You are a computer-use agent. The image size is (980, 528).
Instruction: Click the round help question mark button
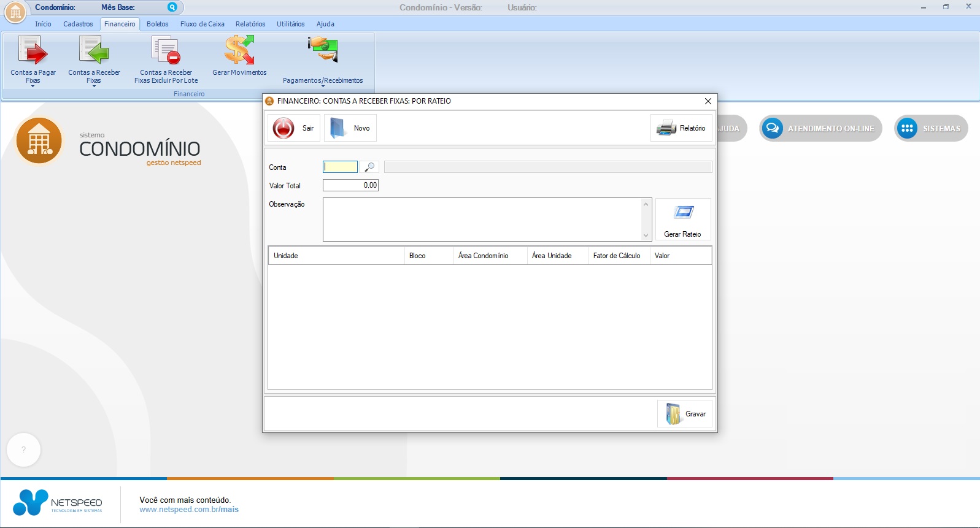(x=23, y=450)
